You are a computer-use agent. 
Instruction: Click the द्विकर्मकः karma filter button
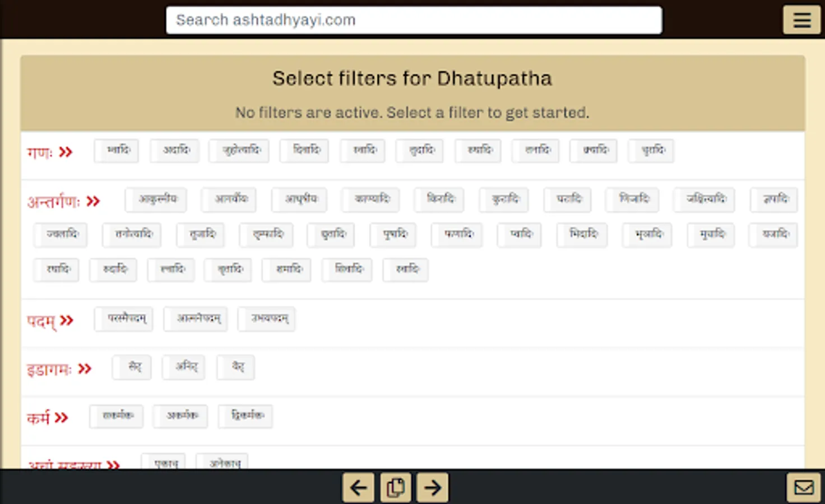[x=245, y=416]
